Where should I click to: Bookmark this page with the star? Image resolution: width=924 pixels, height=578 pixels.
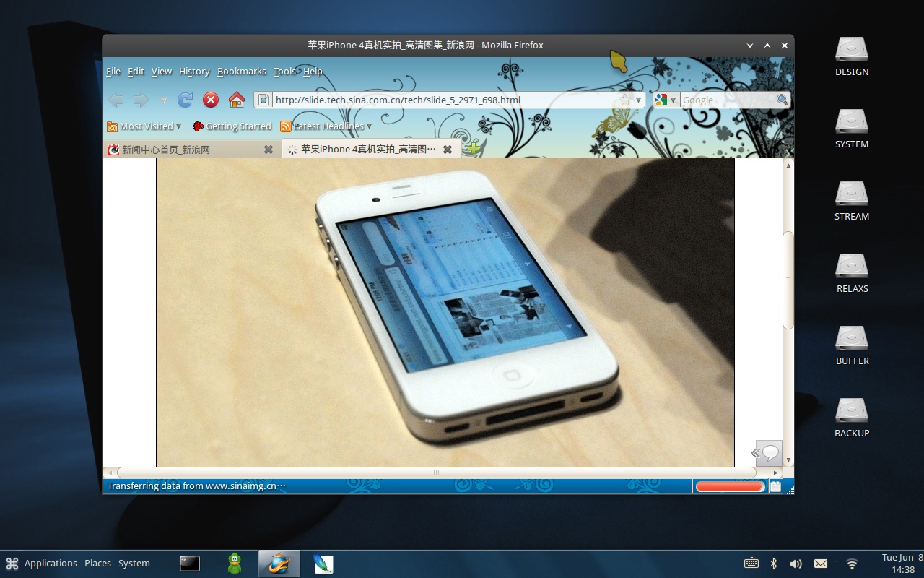pyautogui.click(x=625, y=100)
